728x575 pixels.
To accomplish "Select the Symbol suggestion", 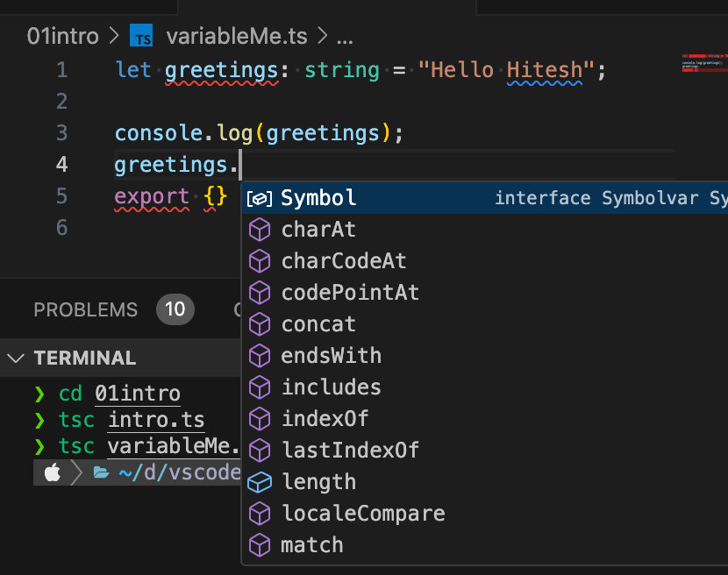I will click(x=485, y=198).
